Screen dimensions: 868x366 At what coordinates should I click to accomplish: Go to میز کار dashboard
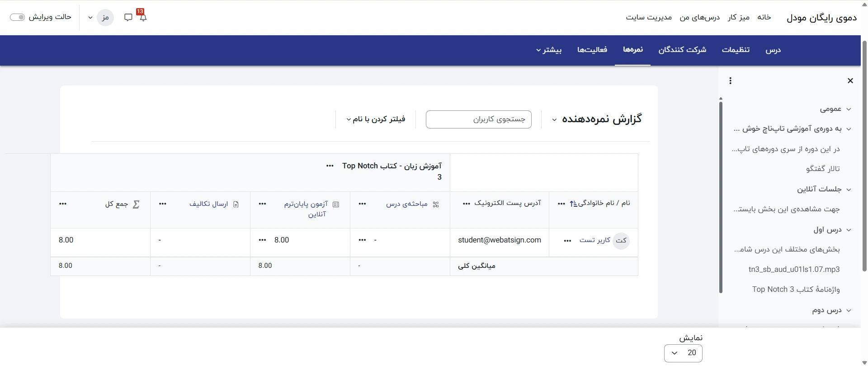[x=739, y=17]
